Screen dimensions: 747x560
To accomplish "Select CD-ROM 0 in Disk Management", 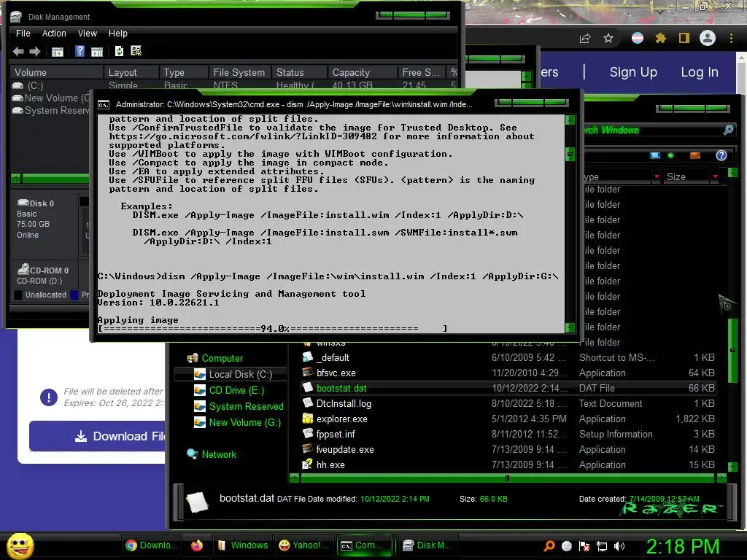I will click(44, 274).
